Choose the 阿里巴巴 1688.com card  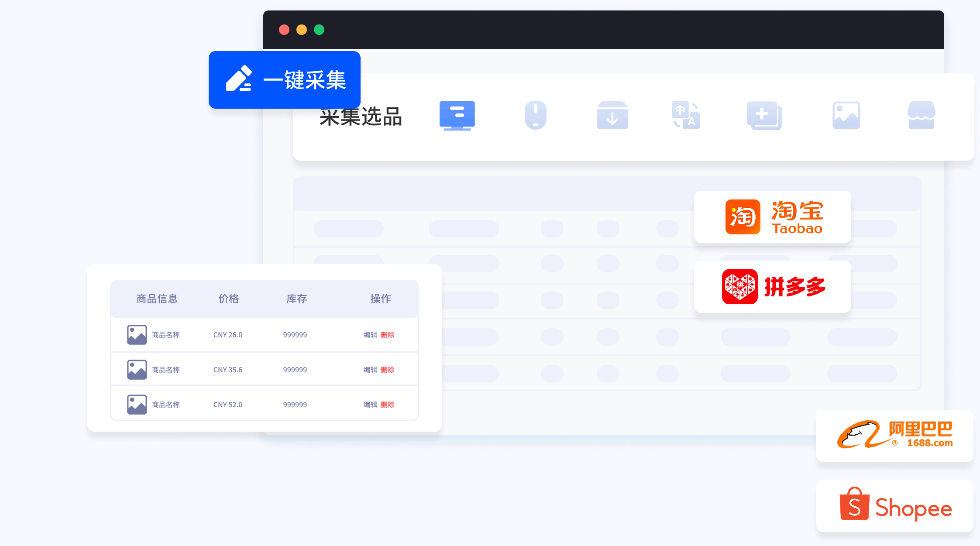[x=894, y=436]
